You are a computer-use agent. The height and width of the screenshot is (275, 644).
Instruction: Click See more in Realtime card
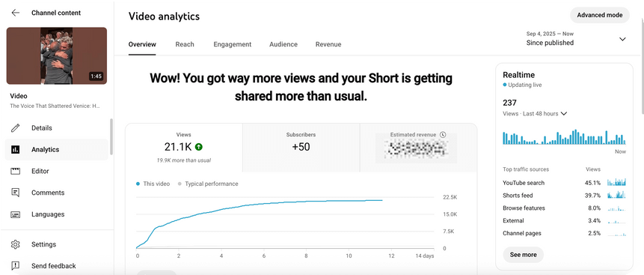[x=523, y=255]
